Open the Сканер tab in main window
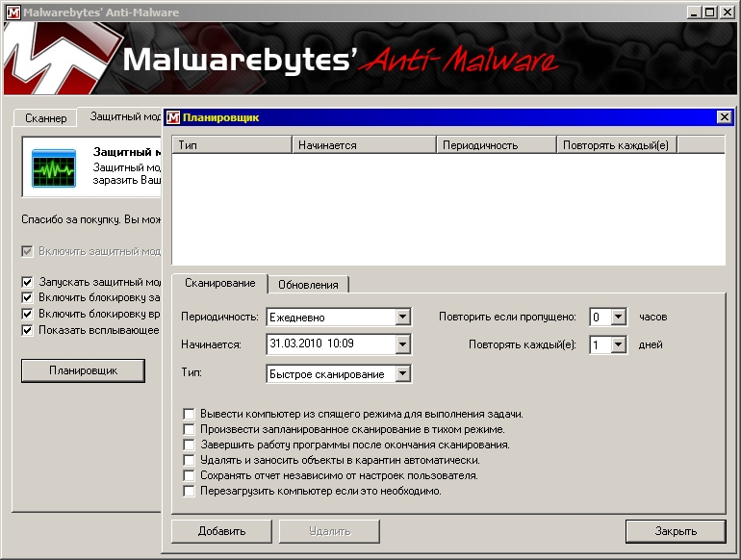Viewport: 741px width, 560px height. coord(45,118)
